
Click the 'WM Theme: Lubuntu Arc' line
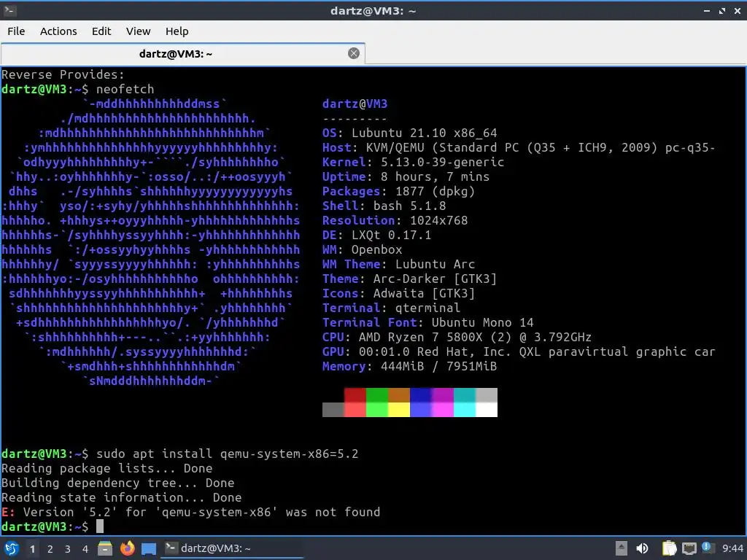398,264
